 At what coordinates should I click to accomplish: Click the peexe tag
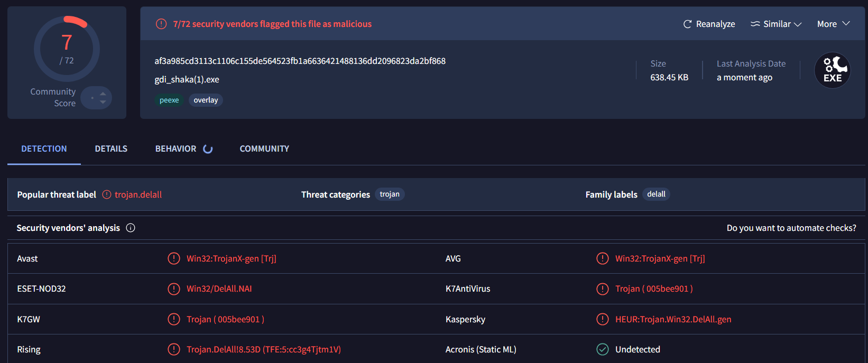169,100
